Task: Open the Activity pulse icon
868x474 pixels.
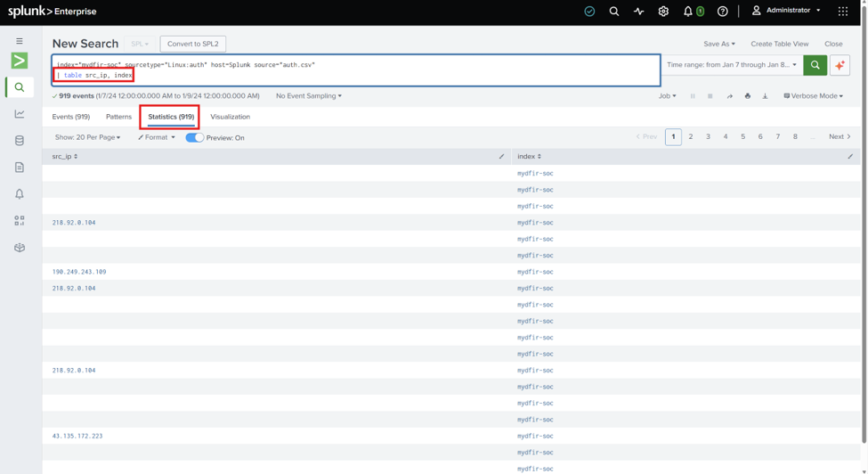Action: click(x=639, y=11)
